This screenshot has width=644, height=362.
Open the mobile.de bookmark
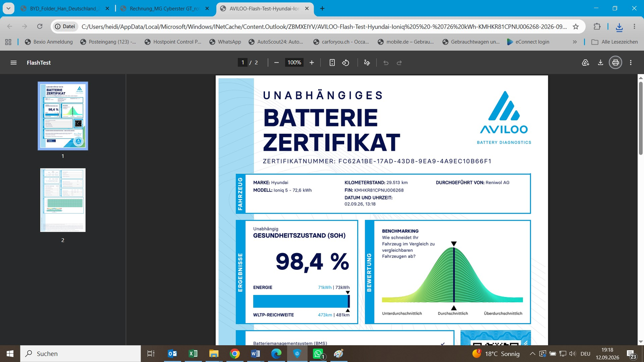coord(405,42)
